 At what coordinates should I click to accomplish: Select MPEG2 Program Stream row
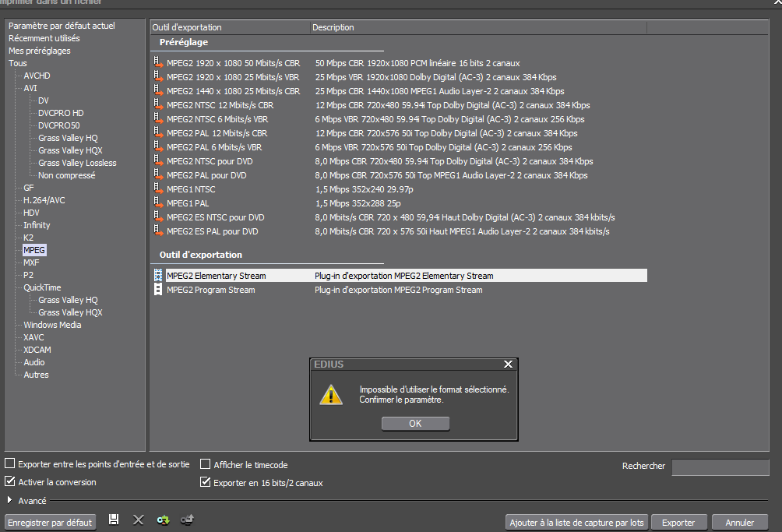click(x=400, y=290)
